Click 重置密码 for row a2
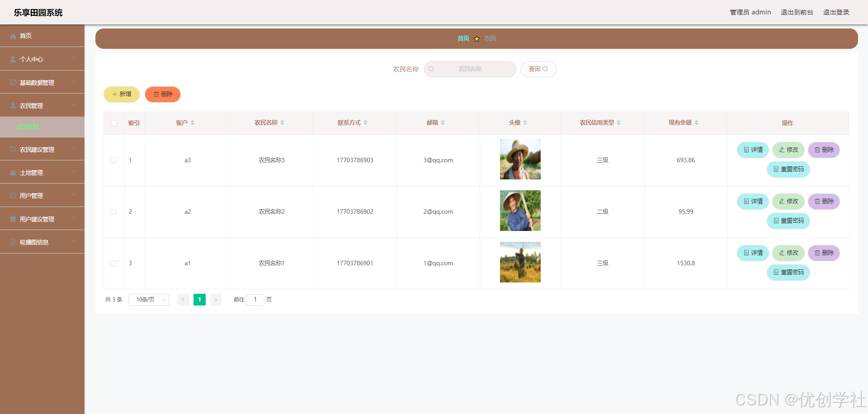Screen dimensions: 868x414 click(x=788, y=221)
